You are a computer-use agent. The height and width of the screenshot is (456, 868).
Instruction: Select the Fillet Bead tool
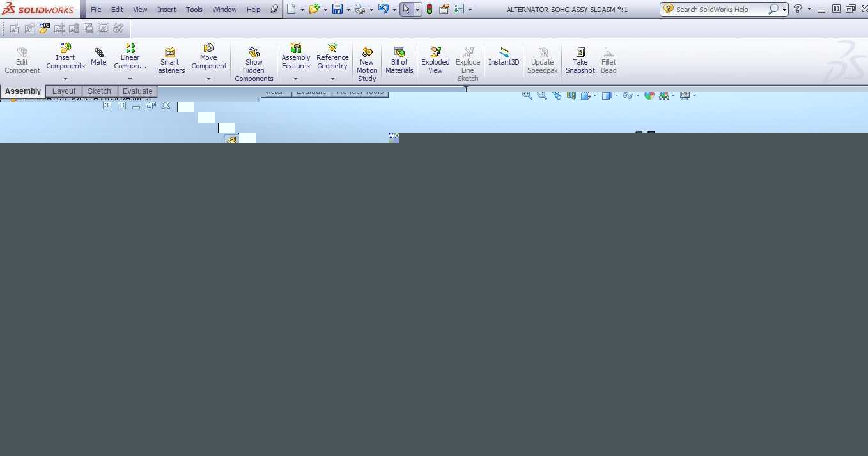[608, 61]
